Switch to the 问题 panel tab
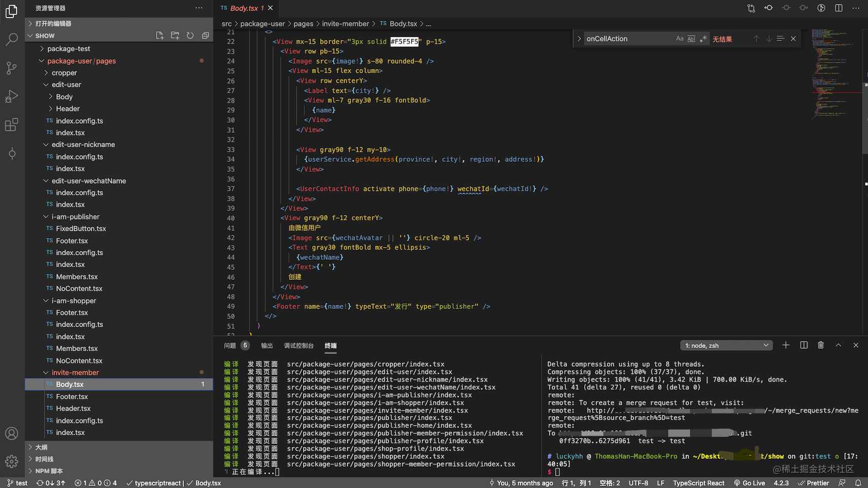Viewport: 868px width, 488px height. (230, 345)
